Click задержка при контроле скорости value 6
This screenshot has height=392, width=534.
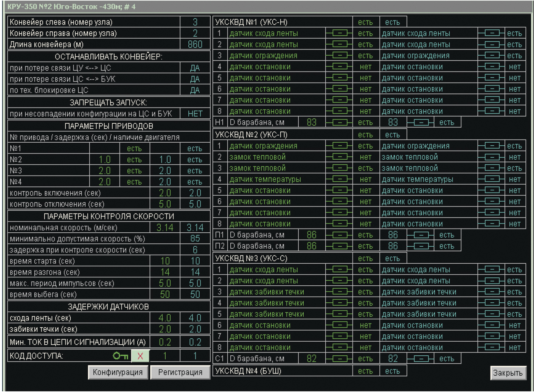(x=195, y=250)
